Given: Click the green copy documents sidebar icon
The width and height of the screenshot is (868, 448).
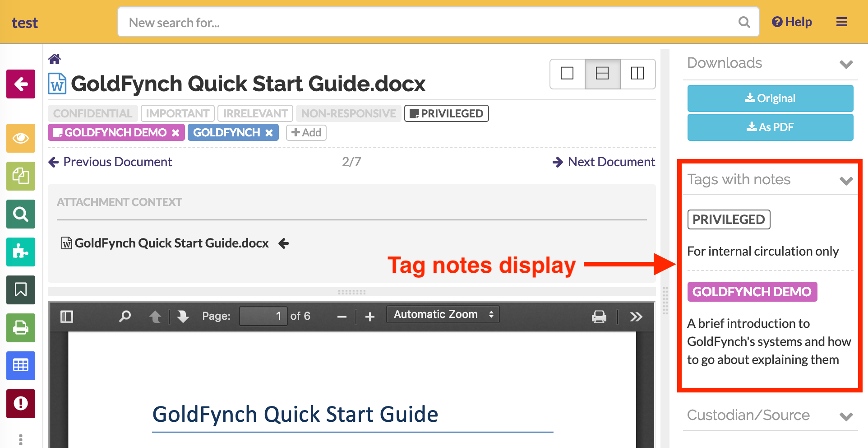Looking at the screenshot, I should pos(21,176).
